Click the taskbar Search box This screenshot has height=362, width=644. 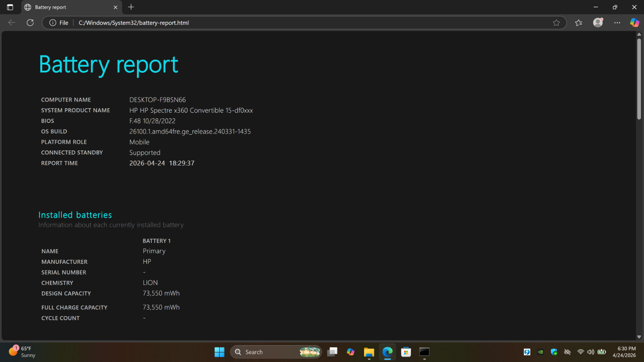click(276, 352)
